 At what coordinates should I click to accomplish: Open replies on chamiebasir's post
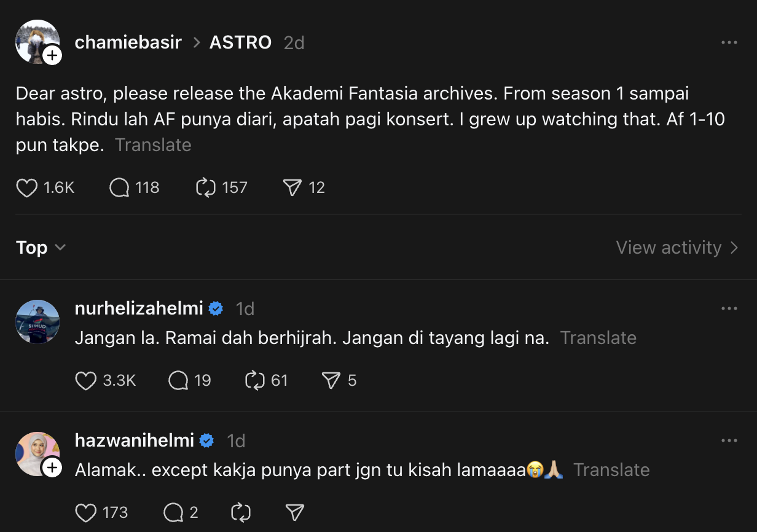pyautogui.click(x=119, y=187)
